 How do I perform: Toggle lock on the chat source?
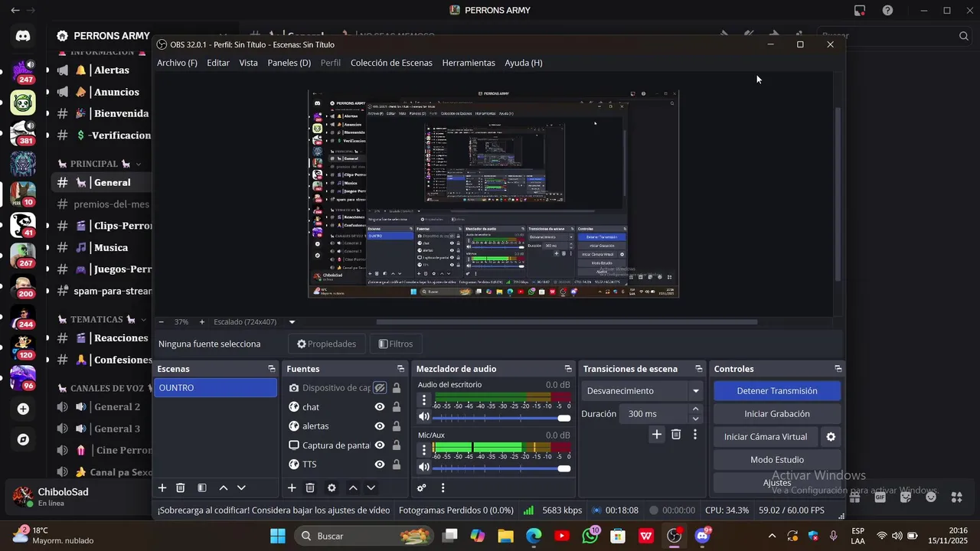tap(397, 407)
